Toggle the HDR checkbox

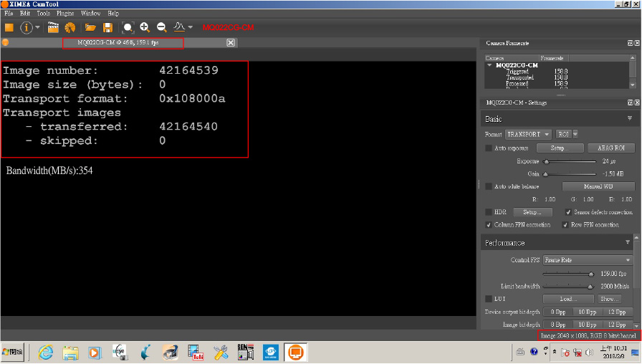489,212
